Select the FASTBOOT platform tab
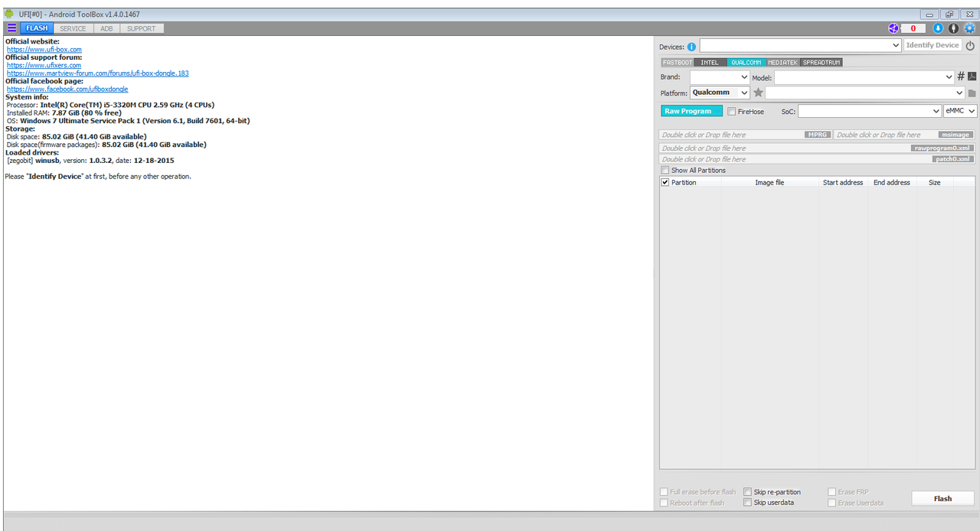Image resolution: width=980 pixels, height=531 pixels. [x=678, y=62]
